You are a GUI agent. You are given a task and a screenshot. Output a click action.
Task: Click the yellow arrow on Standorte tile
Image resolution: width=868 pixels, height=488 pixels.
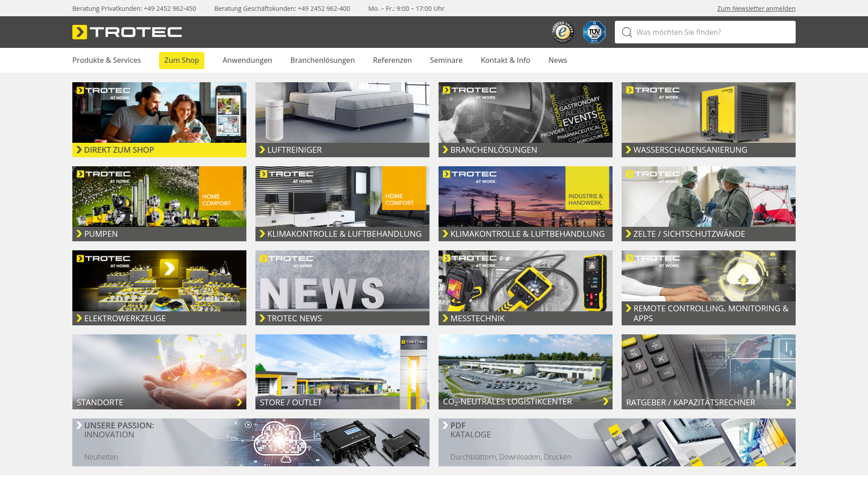pos(240,402)
